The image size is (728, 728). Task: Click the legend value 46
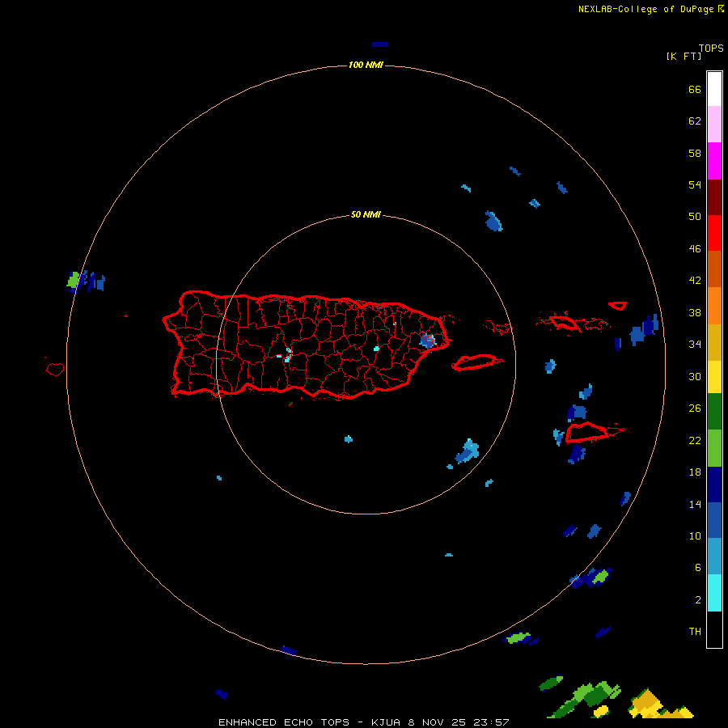(x=695, y=249)
